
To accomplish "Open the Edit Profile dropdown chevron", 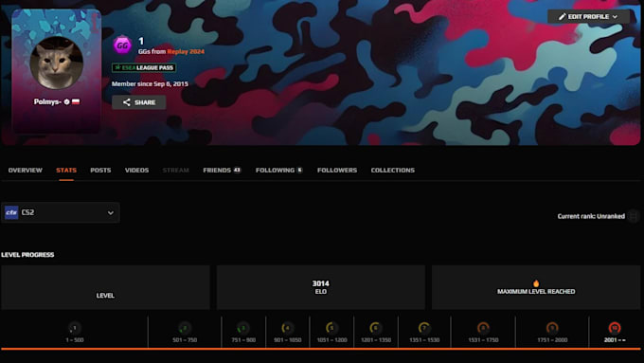I will pyautogui.click(x=615, y=17).
